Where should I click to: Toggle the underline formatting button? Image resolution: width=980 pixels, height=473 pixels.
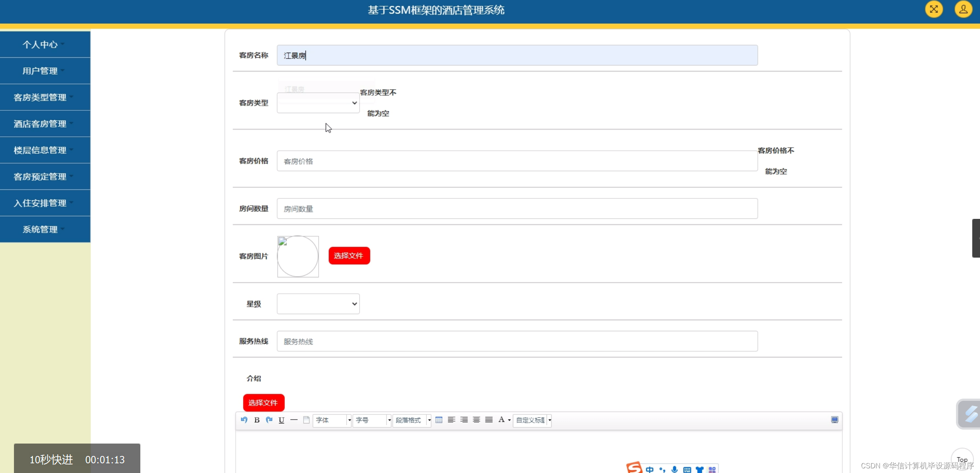pos(281,420)
